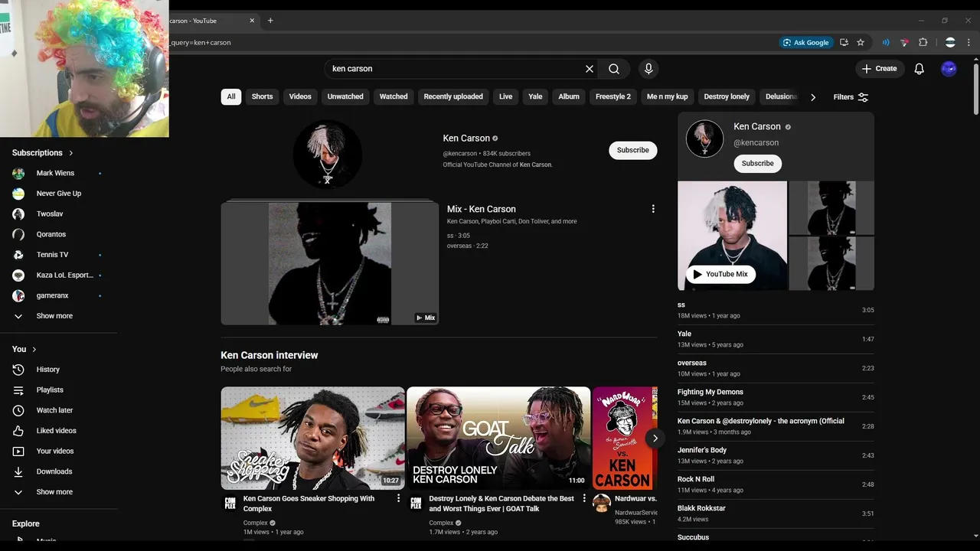
Task: Expand the Subscriptions section chevron
Action: point(71,153)
